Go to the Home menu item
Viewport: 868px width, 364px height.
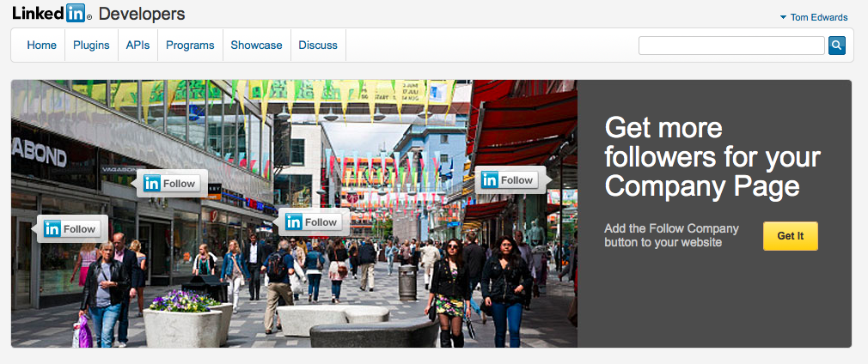(41, 45)
